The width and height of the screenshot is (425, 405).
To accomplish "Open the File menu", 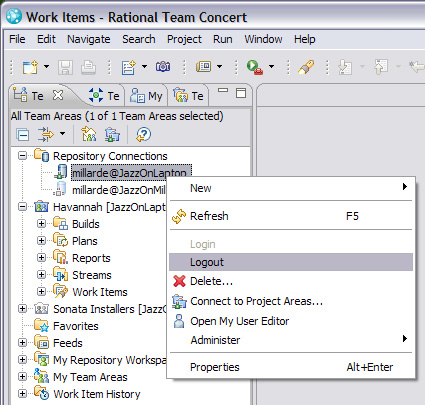I will [x=17, y=39].
